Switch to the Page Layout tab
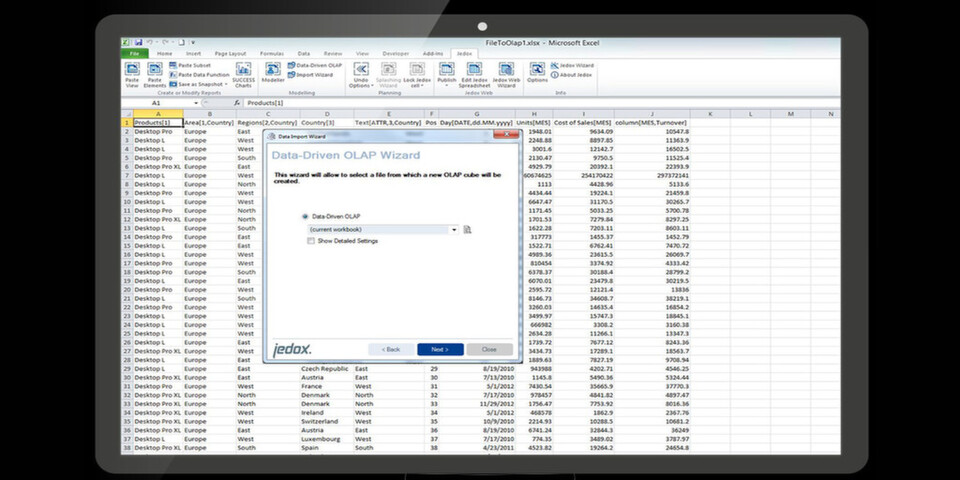960x480 pixels. [230, 53]
